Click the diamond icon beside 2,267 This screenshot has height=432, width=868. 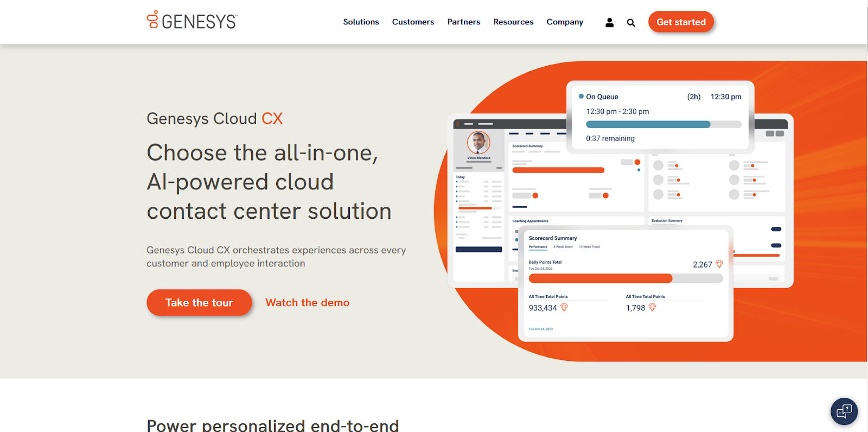tap(719, 264)
